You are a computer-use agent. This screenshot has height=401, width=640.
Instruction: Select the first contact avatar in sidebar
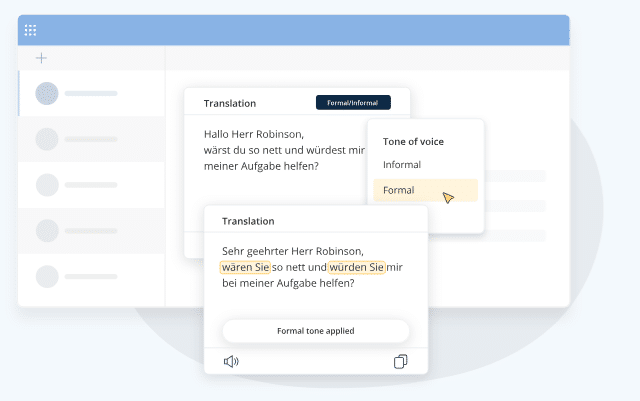46,94
